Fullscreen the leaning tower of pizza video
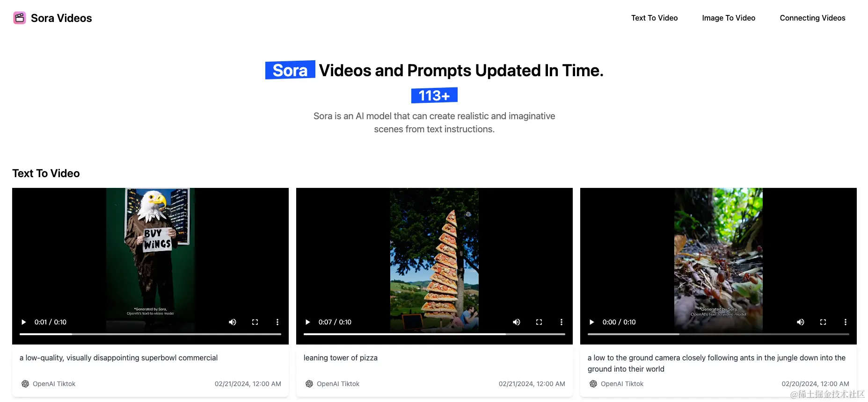This screenshot has width=868, height=402. (539, 322)
